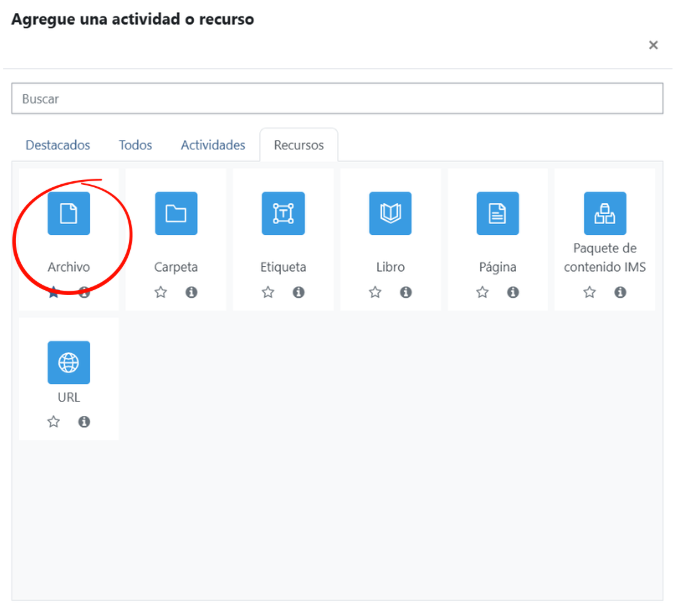Click the Carpeta label text
The height and width of the screenshot is (613, 676).
176,267
